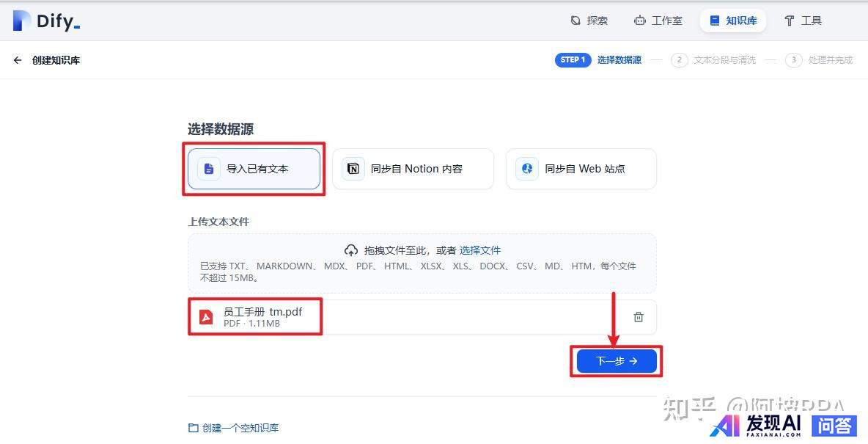868x444 pixels.
Task: Click the Dify logo
Action: pyautogui.click(x=45, y=21)
